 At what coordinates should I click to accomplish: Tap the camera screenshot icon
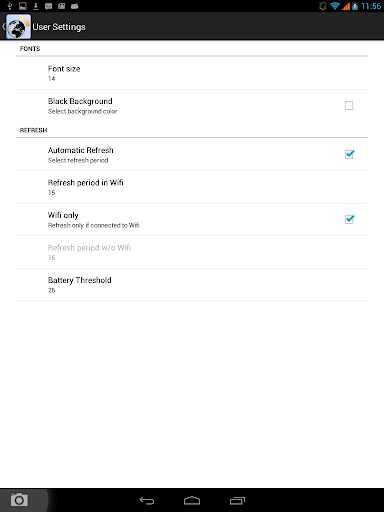coord(19,500)
